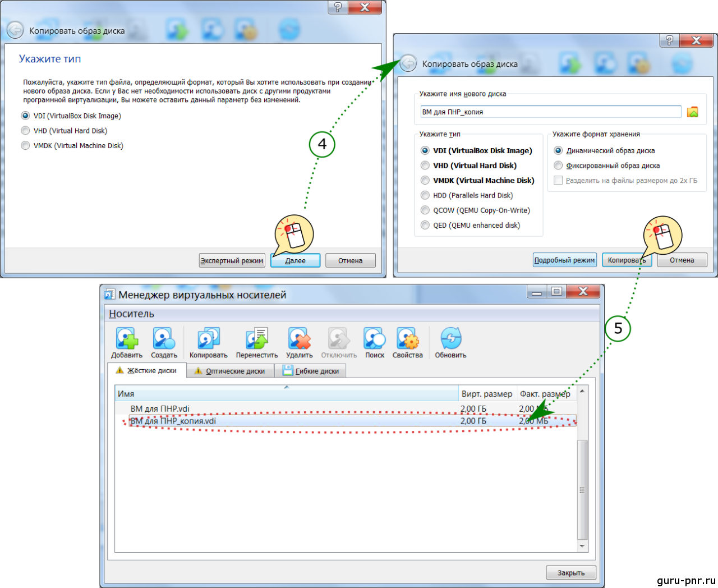Select VHD (Virtual Hard Disk) in Укажите тип wizard

(x=26, y=131)
